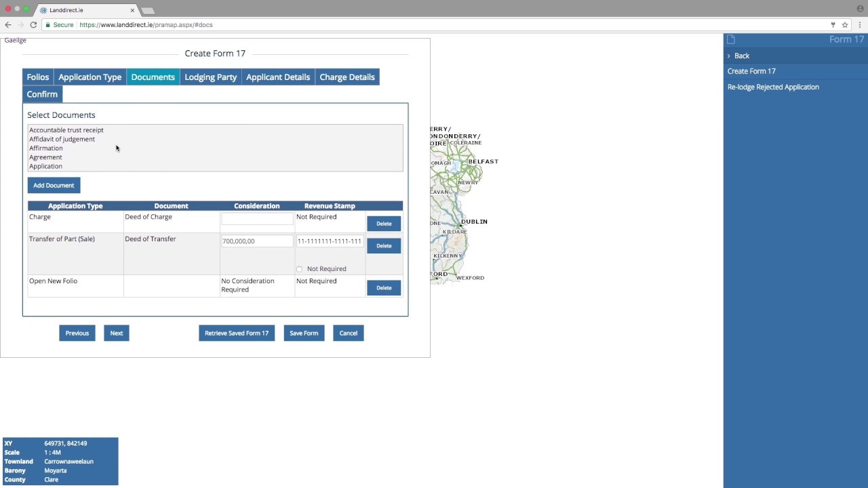The width and height of the screenshot is (868, 488).
Task: Open the Charge Details tab
Action: click(x=347, y=77)
